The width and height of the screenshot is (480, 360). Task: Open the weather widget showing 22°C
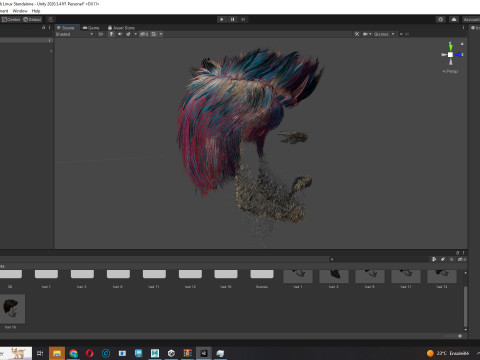pyautogui.click(x=448, y=353)
